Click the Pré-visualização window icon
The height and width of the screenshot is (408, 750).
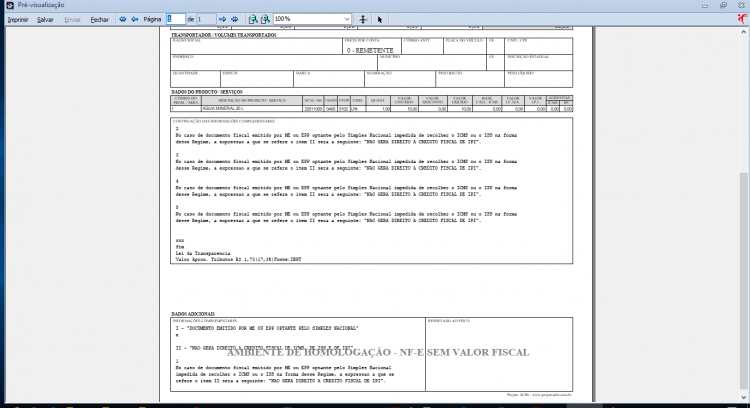pos(10,5)
